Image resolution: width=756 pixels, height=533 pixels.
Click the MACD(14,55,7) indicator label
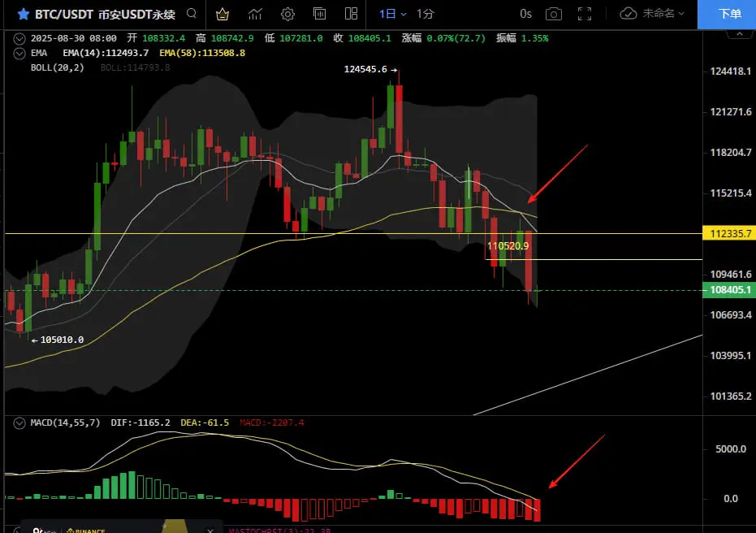point(65,422)
